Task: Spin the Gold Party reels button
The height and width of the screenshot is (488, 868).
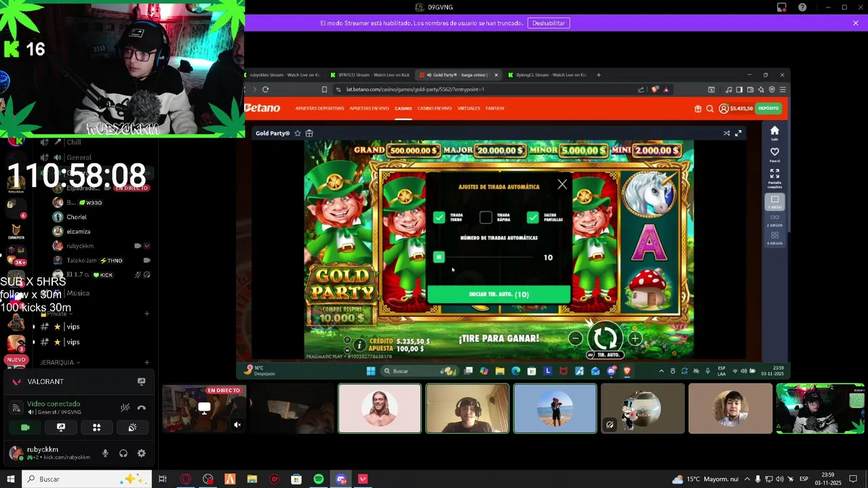Action: (x=605, y=337)
